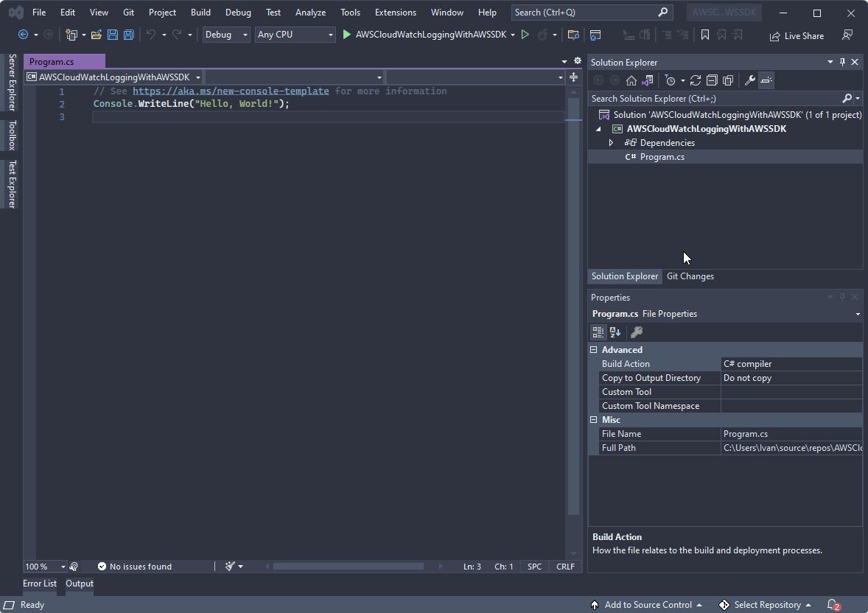Screen dimensions: 868x613
Task: Open the 100 % zoom level dropdown
Action: click(x=63, y=567)
